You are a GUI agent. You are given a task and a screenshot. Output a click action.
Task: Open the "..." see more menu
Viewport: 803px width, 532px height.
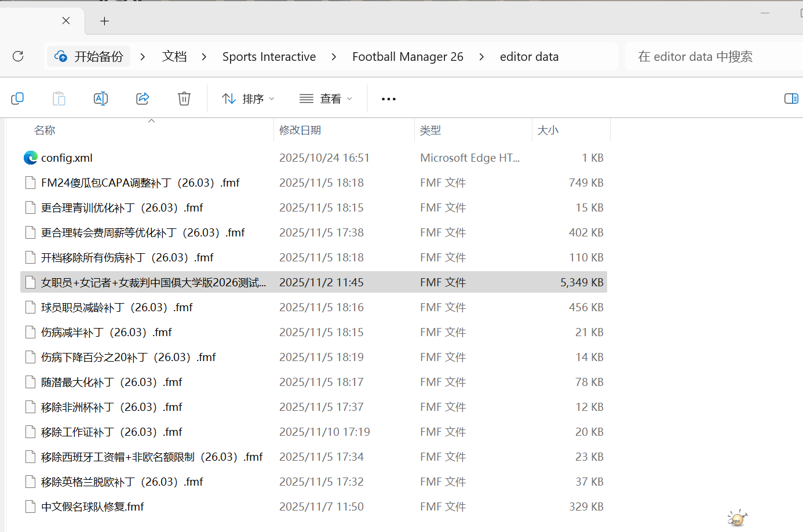coord(388,99)
